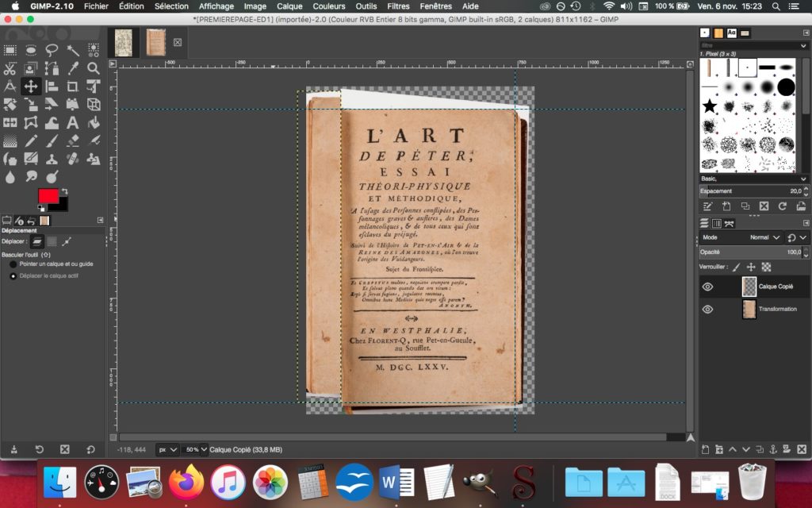
Task: Create a new layer button
Action: 705,449
